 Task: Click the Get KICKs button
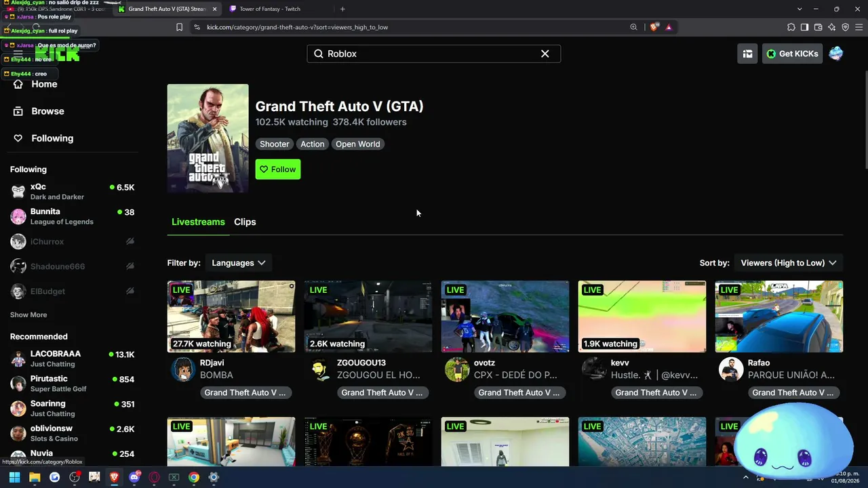click(792, 54)
